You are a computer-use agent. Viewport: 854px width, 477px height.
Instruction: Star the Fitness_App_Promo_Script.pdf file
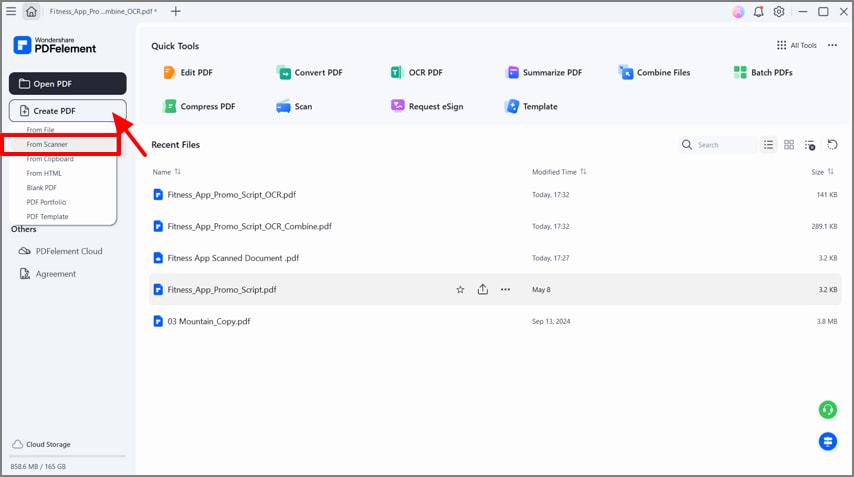click(460, 290)
